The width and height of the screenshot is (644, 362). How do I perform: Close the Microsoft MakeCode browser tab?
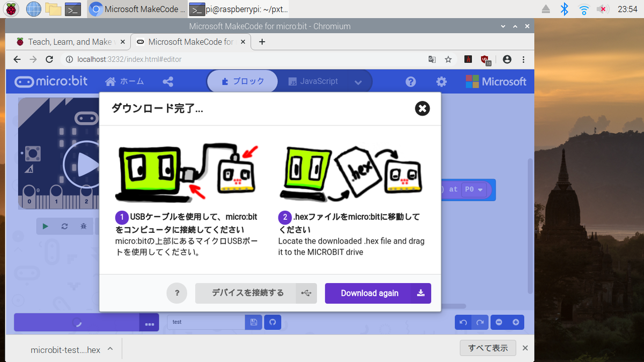[x=242, y=42]
